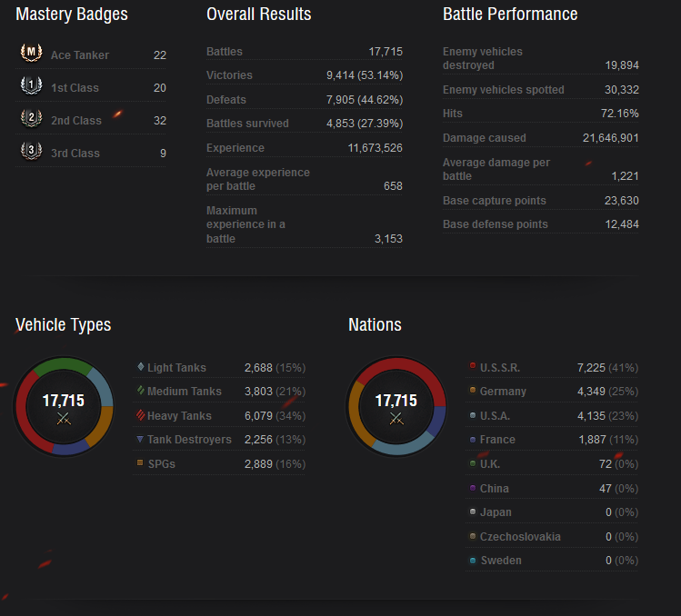Click the 3rd Class badge icon

click(31, 151)
